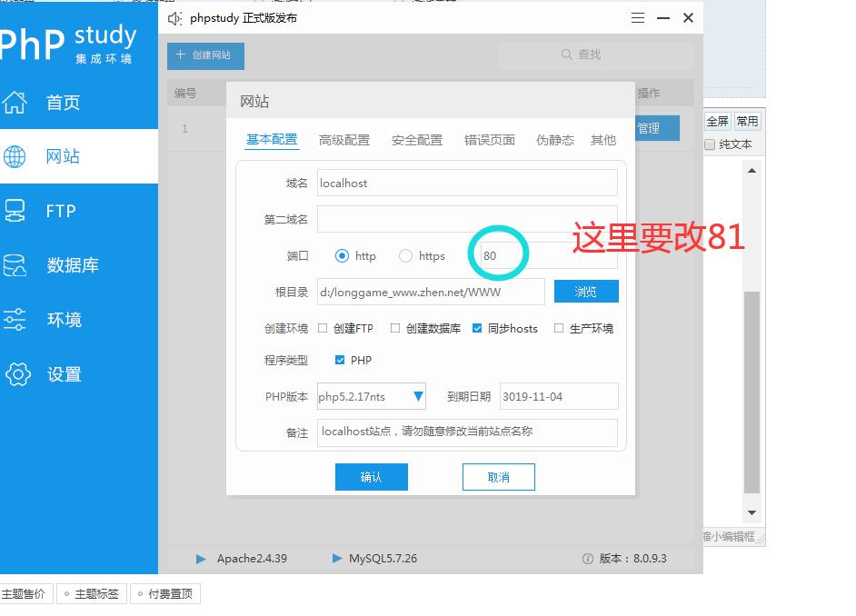Open the FTP server icon in sidebar

pyautogui.click(x=15, y=211)
